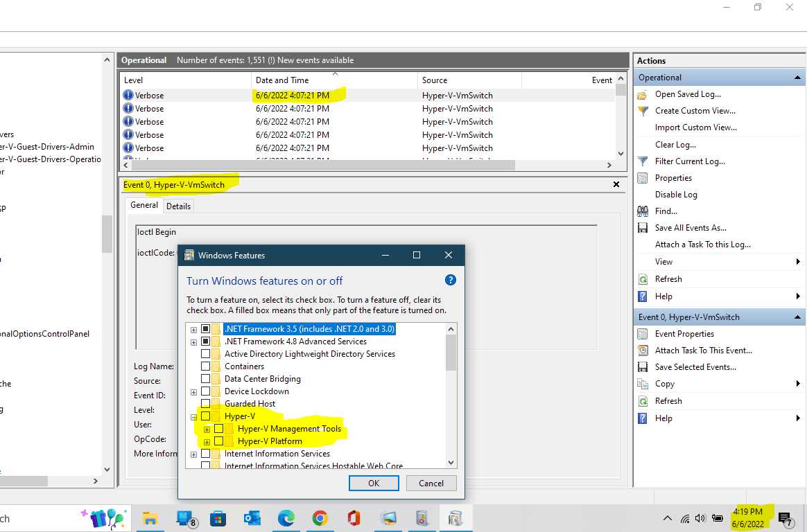Viewport: 807px width, 532px height.
Task: Click the Event section Refresh icon
Action: 642,401
